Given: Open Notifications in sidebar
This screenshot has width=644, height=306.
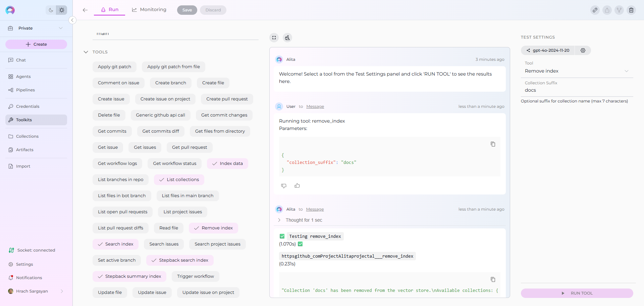Looking at the screenshot, I should click(36, 278).
